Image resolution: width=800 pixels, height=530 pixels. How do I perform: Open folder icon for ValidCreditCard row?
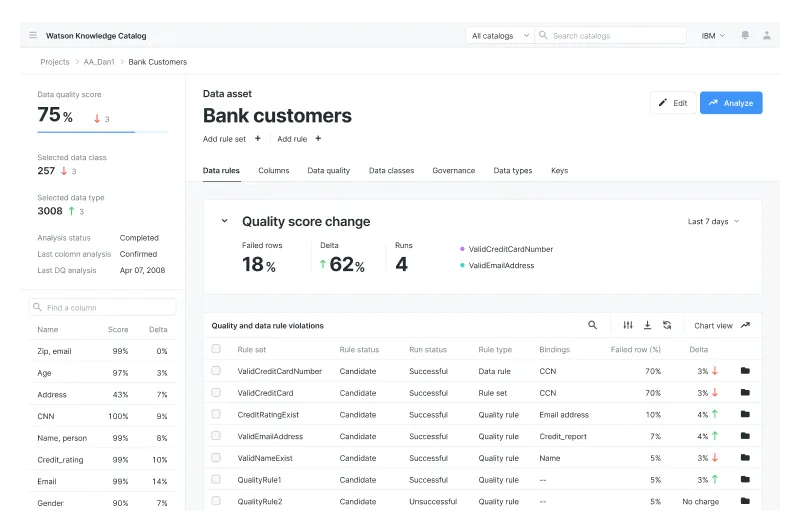(745, 392)
